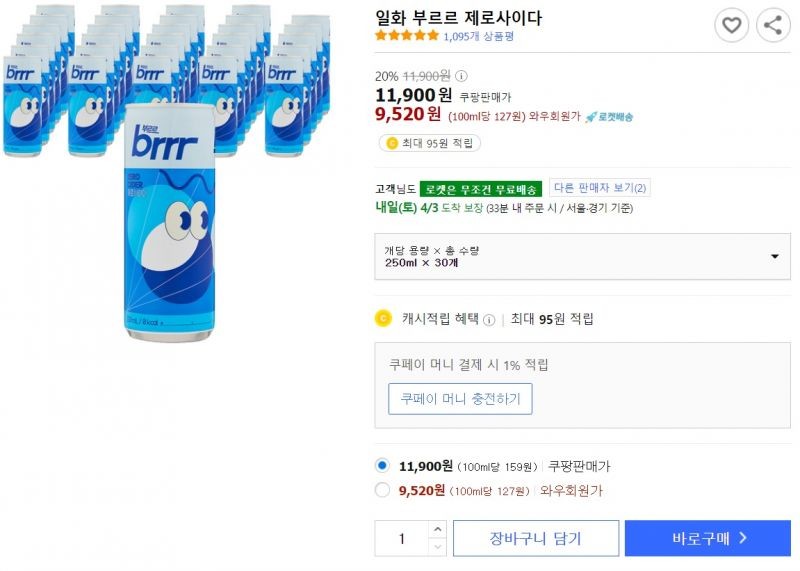
Task: Decrease quantity with the down arrow
Action: coord(437,547)
